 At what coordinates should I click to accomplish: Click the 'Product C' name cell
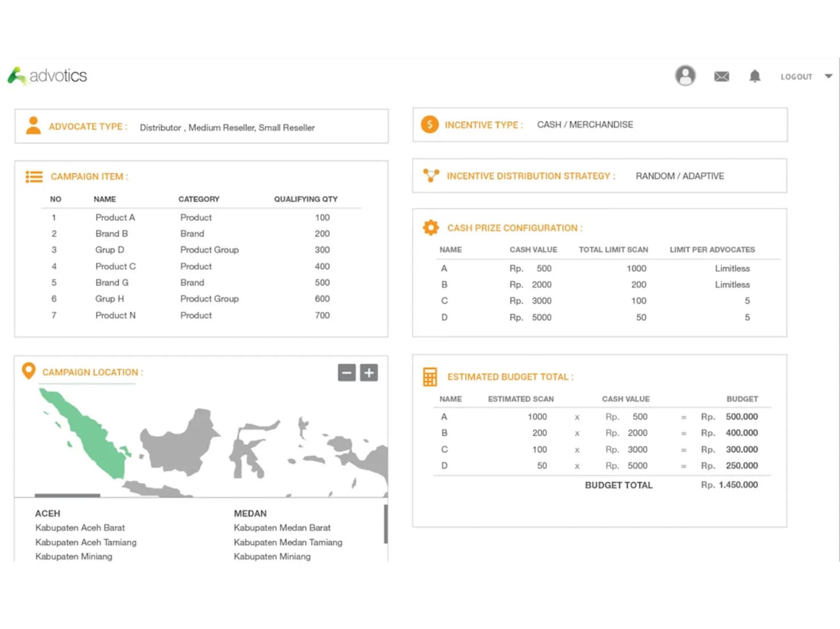pyautogui.click(x=116, y=266)
